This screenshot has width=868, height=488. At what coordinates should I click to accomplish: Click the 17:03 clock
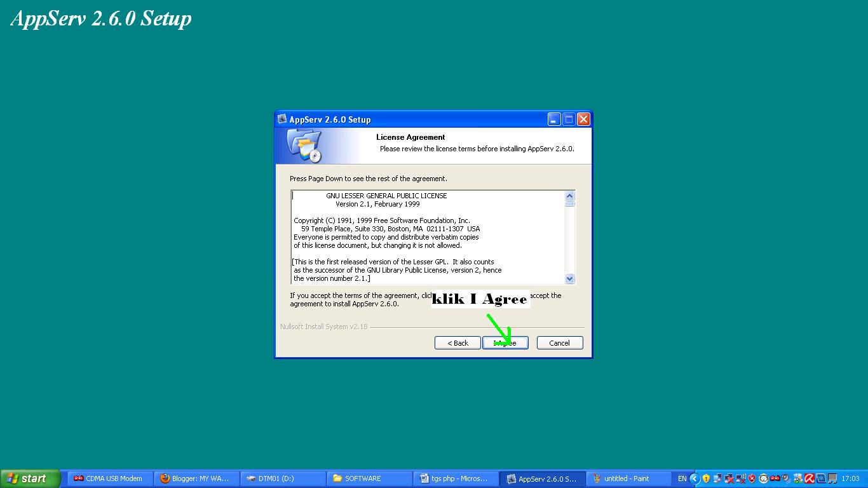(x=850, y=478)
